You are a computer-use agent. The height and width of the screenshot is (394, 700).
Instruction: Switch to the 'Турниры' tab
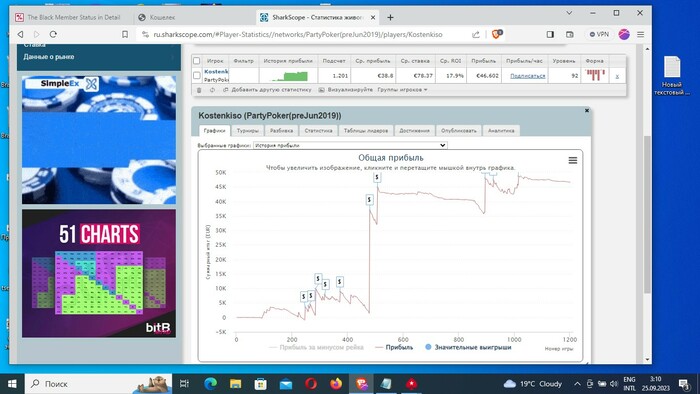tap(248, 131)
